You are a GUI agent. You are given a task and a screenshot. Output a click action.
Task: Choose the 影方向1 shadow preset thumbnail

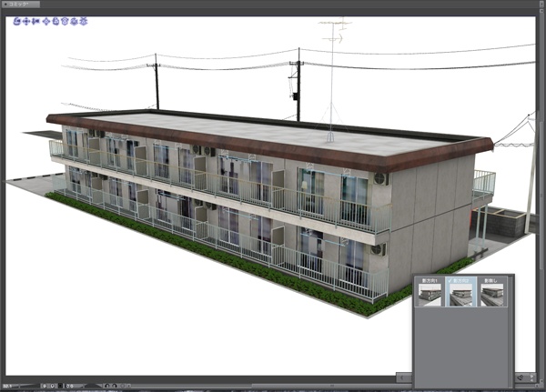pyautogui.click(x=430, y=292)
